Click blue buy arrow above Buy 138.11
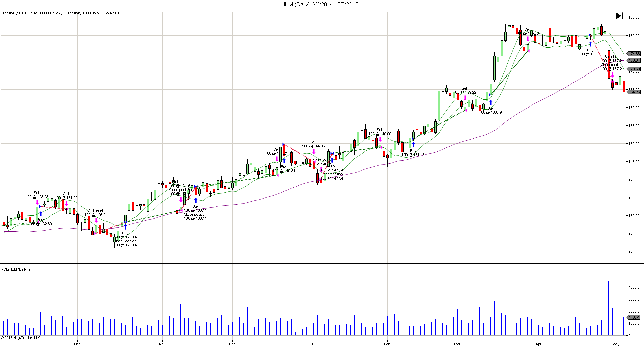Screen dimensions: 644x355 pyautogui.click(x=196, y=200)
